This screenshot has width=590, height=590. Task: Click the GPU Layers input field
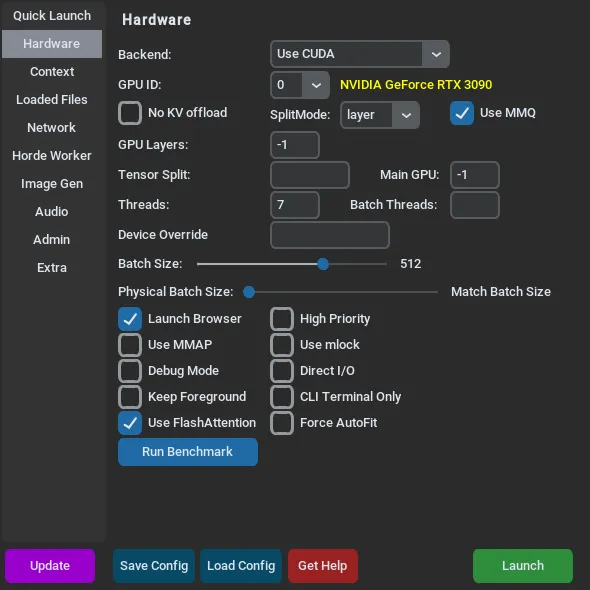(x=295, y=145)
